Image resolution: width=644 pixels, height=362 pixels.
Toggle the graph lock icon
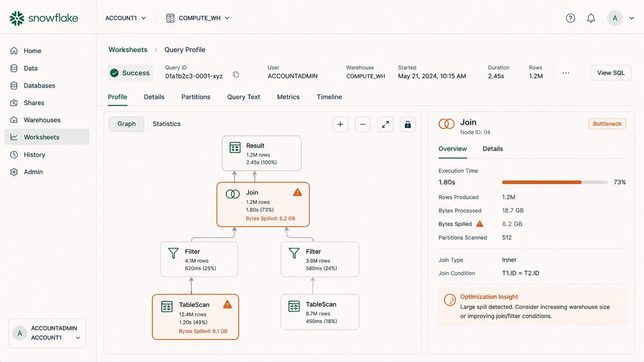pyautogui.click(x=408, y=124)
